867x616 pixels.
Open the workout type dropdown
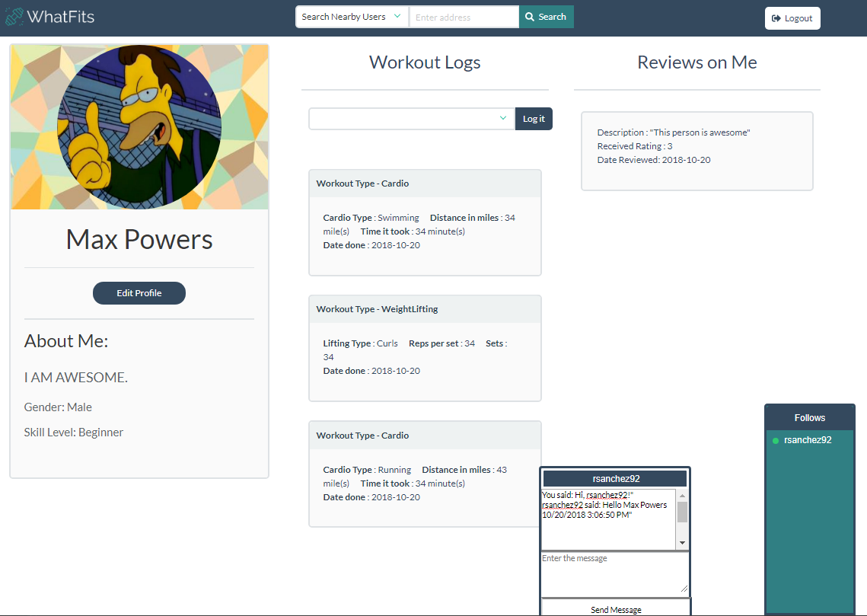pos(411,118)
